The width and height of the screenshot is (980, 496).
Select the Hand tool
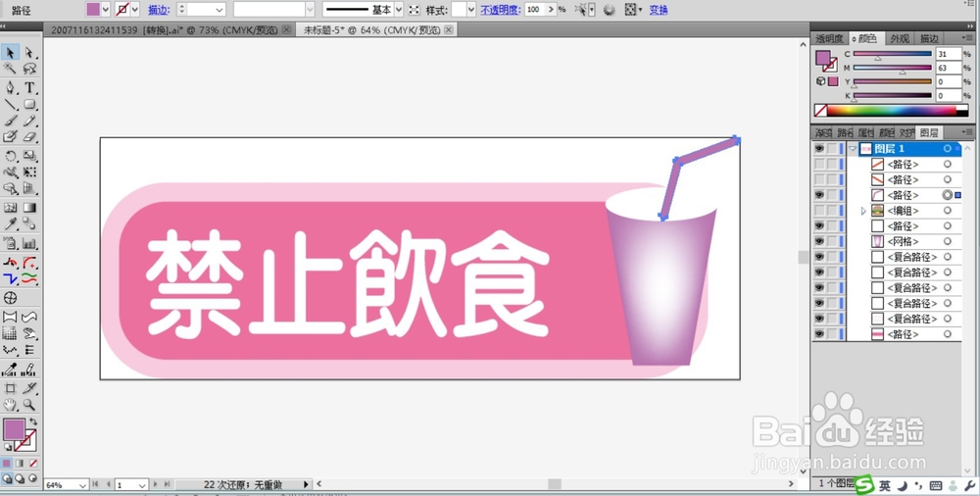(10, 405)
